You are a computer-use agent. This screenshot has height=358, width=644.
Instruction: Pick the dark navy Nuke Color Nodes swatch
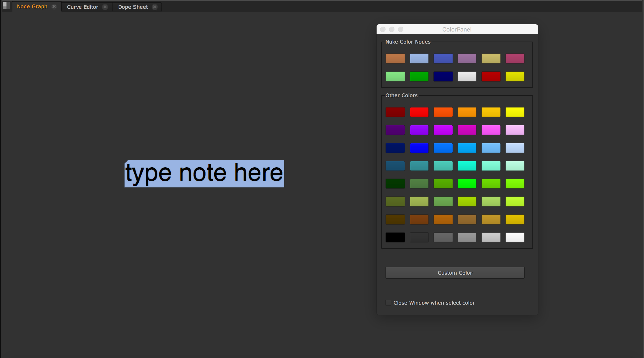pos(443,76)
